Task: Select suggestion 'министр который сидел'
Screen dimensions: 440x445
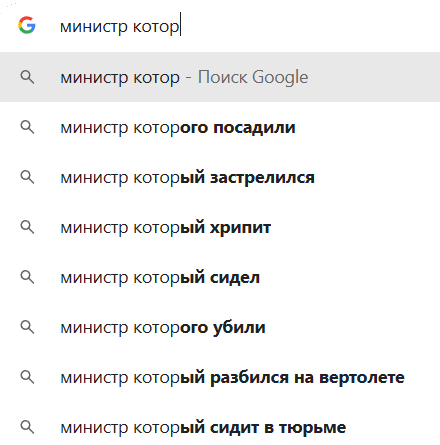Action: pyautogui.click(x=220, y=277)
